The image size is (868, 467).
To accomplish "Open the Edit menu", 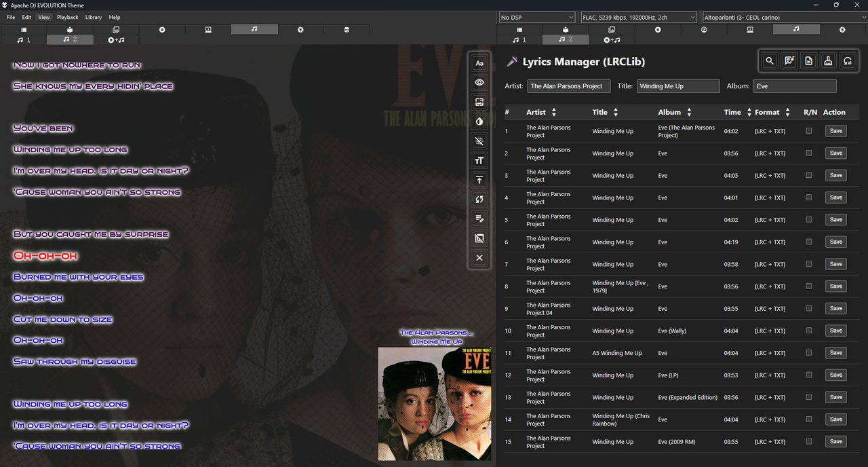I will [x=26, y=17].
